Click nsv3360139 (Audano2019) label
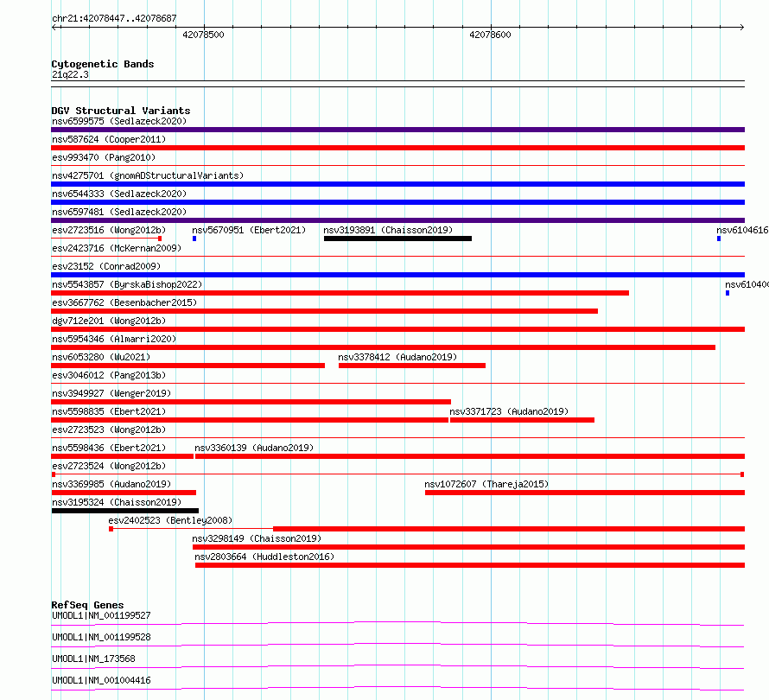The image size is (769, 700). click(x=254, y=448)
